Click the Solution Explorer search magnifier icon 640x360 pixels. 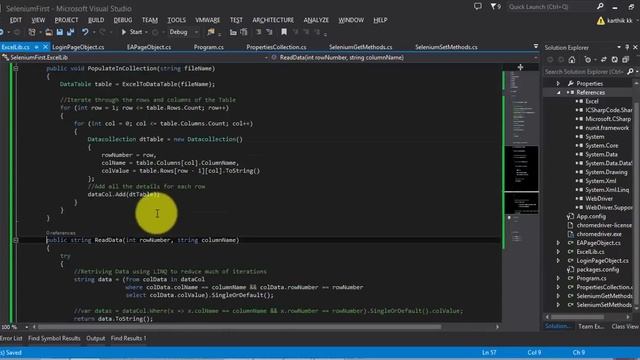630,72
